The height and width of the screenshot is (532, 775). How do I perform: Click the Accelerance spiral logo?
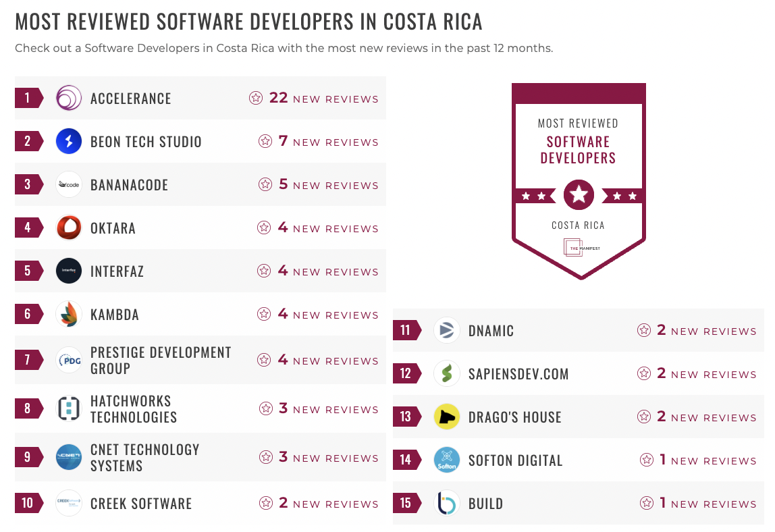click(x=68, y=97)
